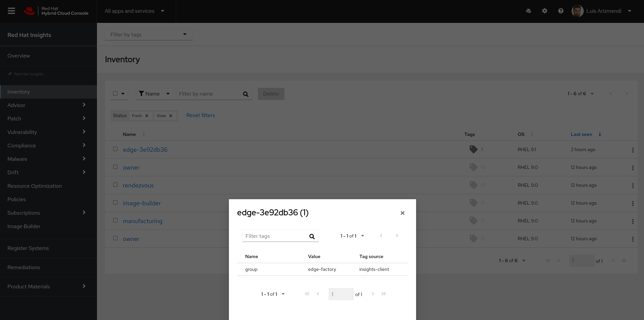Toggle the bulk select checkbox
Viewport: 644px width, 320px height.
pos(115,94)
